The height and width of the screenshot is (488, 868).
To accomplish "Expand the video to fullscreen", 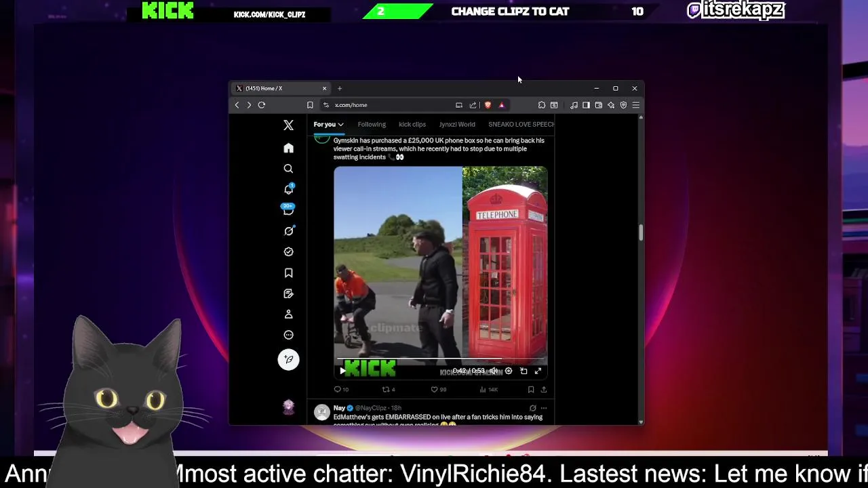I will click(x=538, y=371).
